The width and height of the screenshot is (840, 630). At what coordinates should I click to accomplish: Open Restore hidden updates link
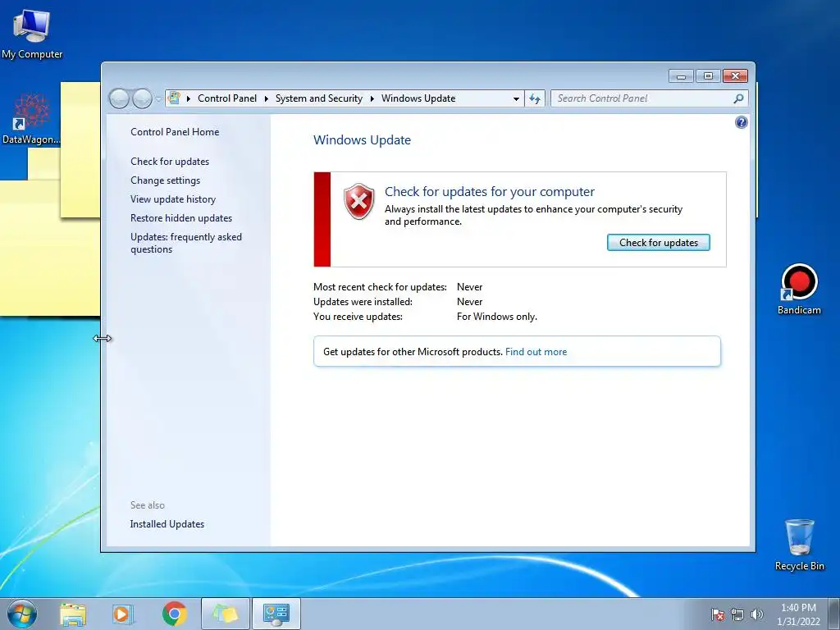(x=181, y=218)
